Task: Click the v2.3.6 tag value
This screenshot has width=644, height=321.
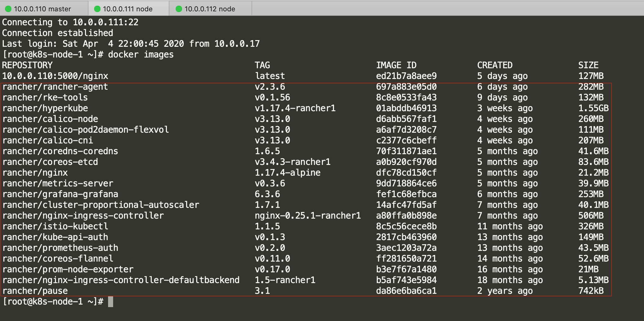Action: click(x=270, y=87)
